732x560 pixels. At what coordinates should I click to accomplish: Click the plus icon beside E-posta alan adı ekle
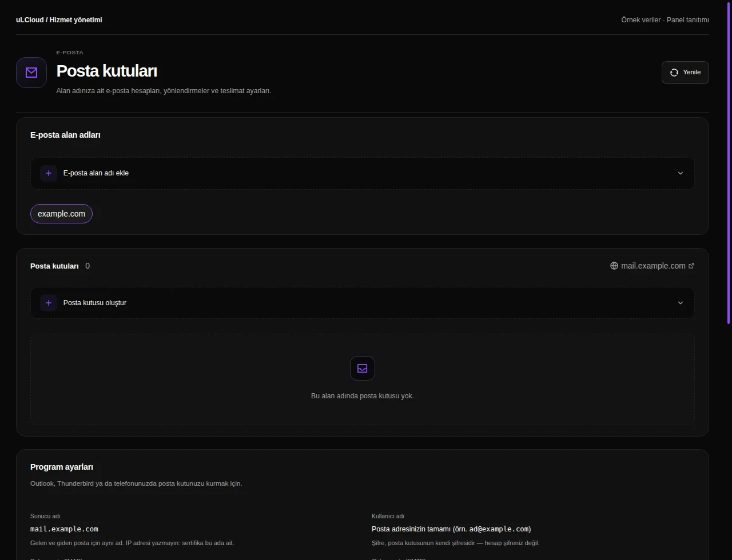tap(49, 173)
